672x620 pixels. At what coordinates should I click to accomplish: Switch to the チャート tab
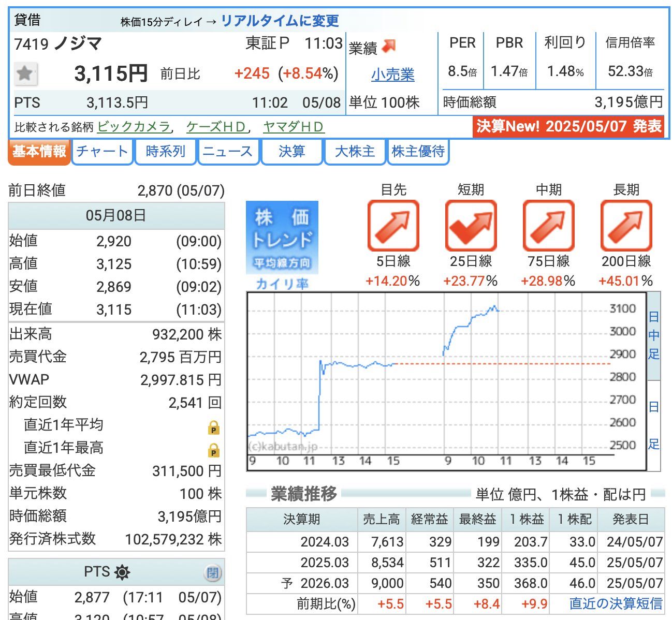(102, 152)
